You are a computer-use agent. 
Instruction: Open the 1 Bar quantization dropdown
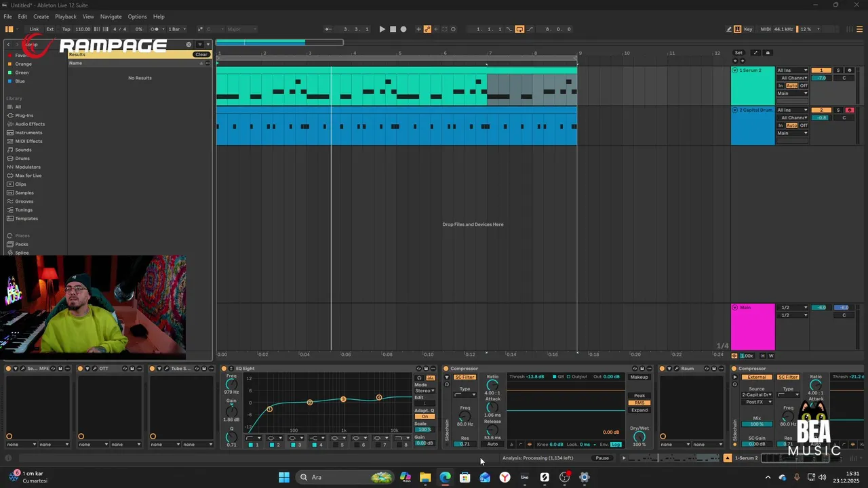176,29
